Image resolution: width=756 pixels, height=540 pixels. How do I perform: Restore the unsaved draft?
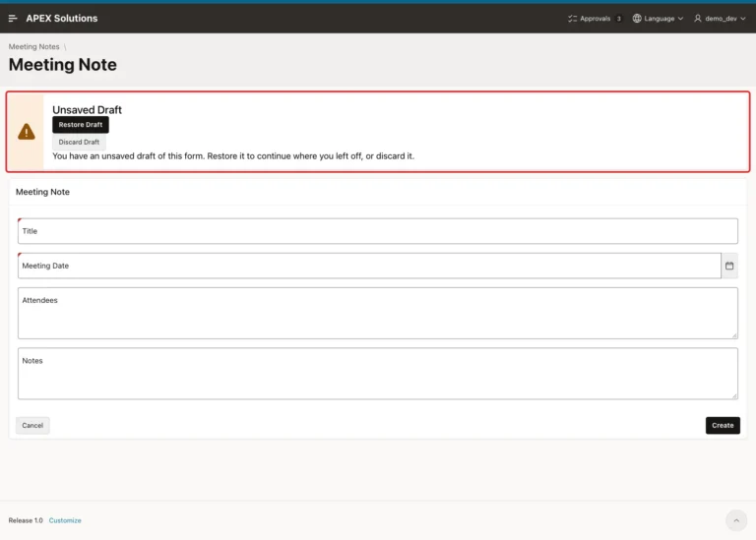coord(81,125)
